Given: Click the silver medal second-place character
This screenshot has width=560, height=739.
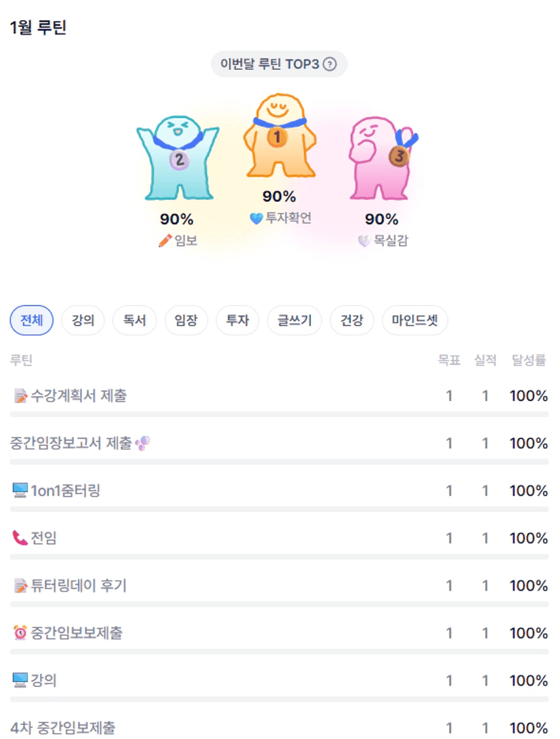Looking at the screenshot, I should tap(178, 159).
